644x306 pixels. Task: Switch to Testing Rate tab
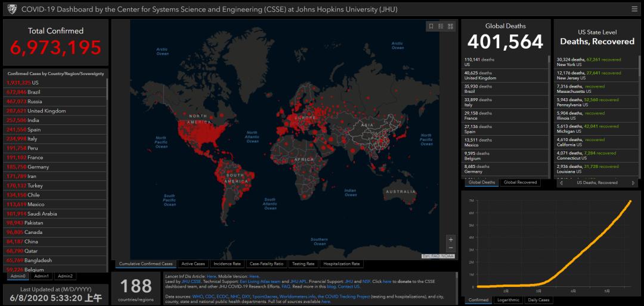tap(304, 264)
